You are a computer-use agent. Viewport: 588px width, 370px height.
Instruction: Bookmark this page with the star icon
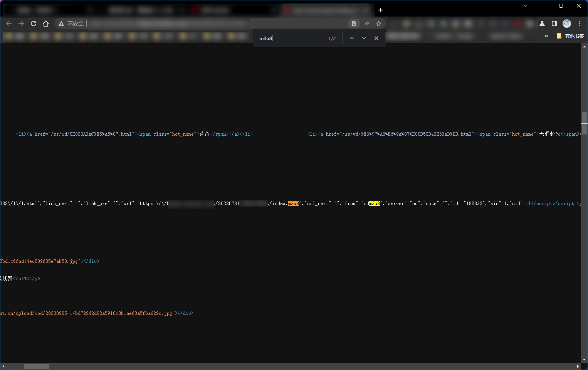pos(379,24)
